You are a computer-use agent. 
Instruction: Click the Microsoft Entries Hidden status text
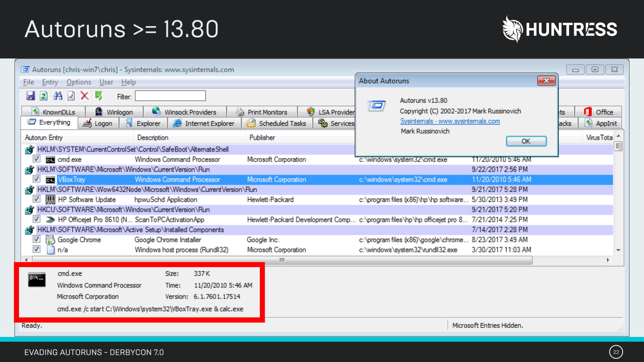tap(488, 326)
